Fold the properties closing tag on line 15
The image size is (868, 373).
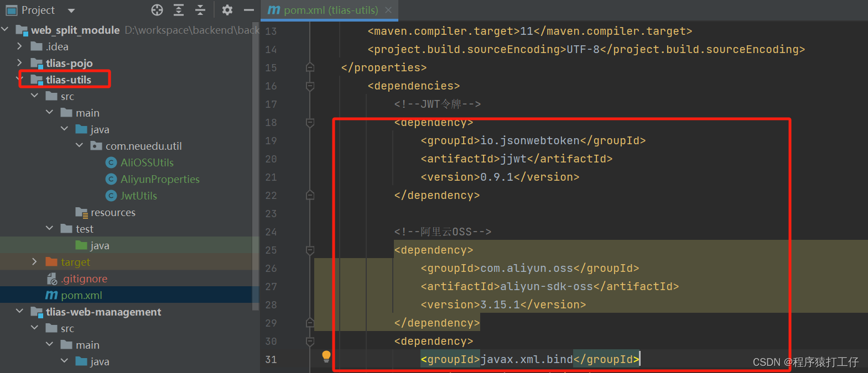coord(310,67)
